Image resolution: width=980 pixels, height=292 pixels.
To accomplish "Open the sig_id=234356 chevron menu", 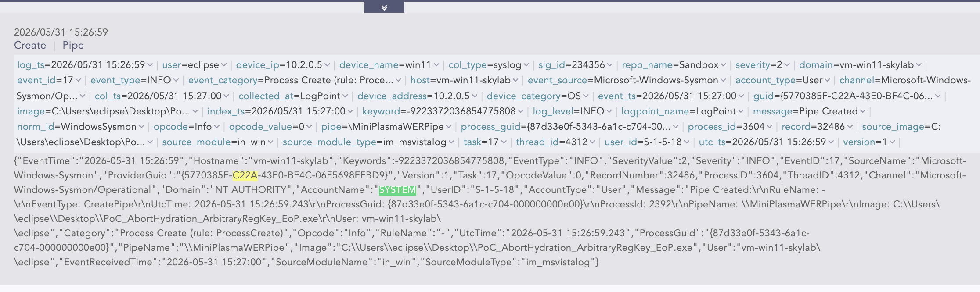I will [610, 65].
